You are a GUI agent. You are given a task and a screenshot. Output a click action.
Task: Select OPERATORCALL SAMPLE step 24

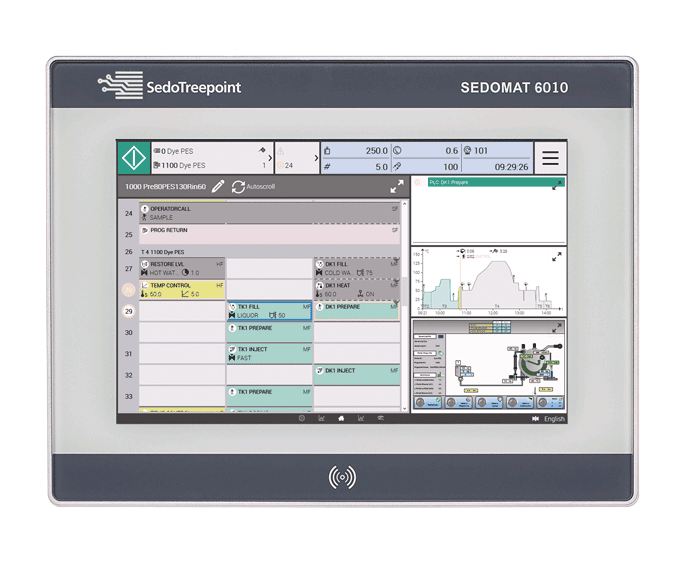click(269, 213)
